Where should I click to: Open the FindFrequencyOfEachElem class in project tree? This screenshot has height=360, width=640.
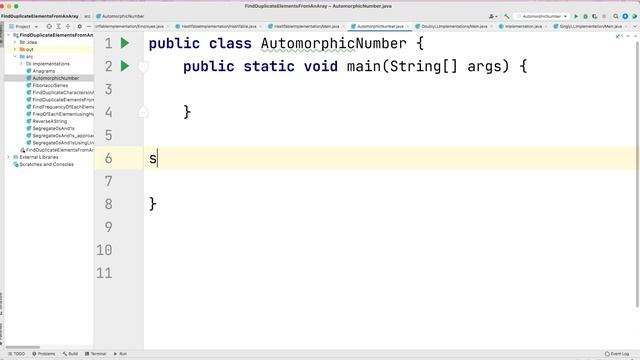click(x=60, y=107)
